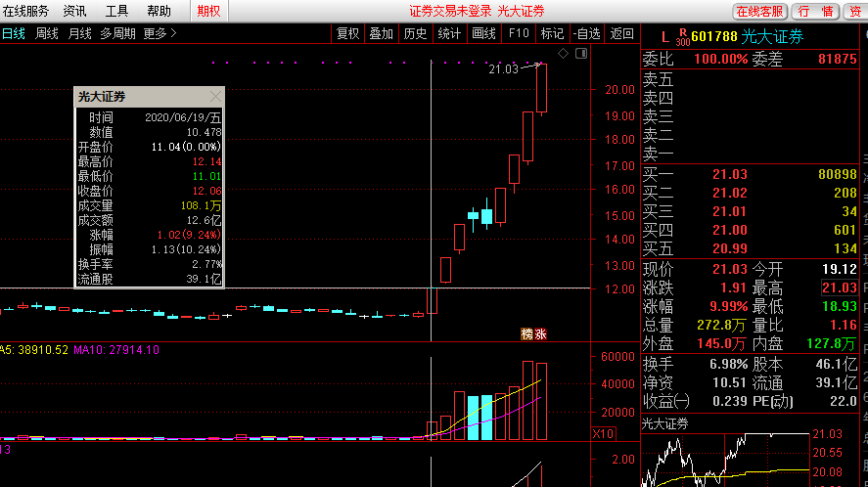This screenshot has width=868, height=487.
Task: Click the 画线 drawing toolbar button
Action: (x=483, y=34)
